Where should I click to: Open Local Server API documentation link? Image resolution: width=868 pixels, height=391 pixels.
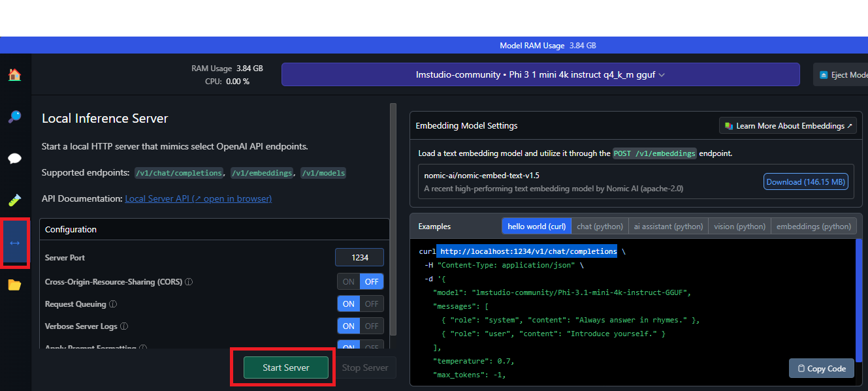click(x=198, y=198)
